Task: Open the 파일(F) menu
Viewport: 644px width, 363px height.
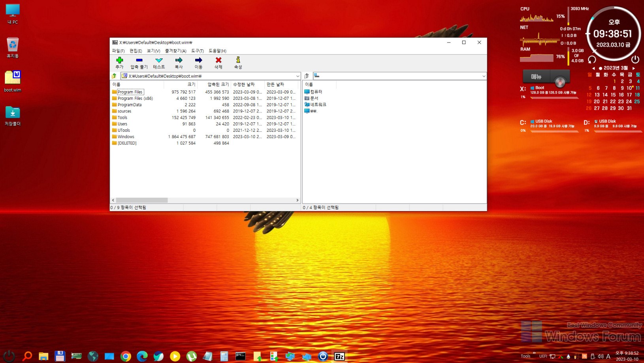Action: 118,51
